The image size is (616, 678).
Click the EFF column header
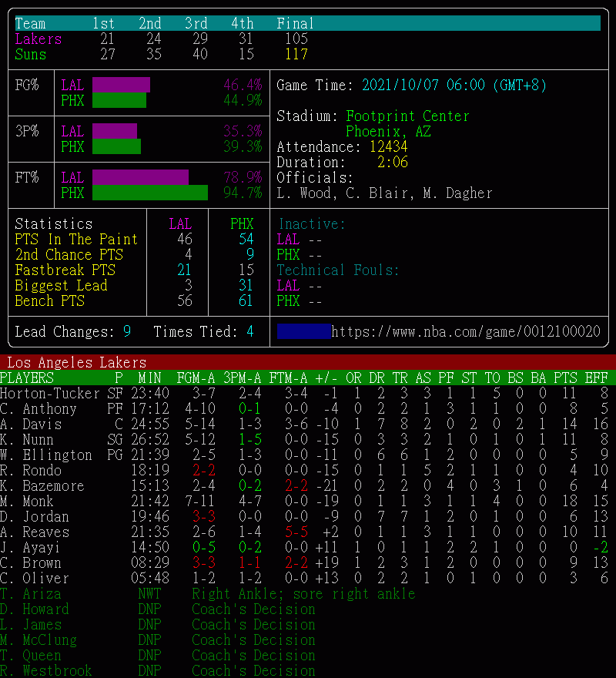[596, 378]
